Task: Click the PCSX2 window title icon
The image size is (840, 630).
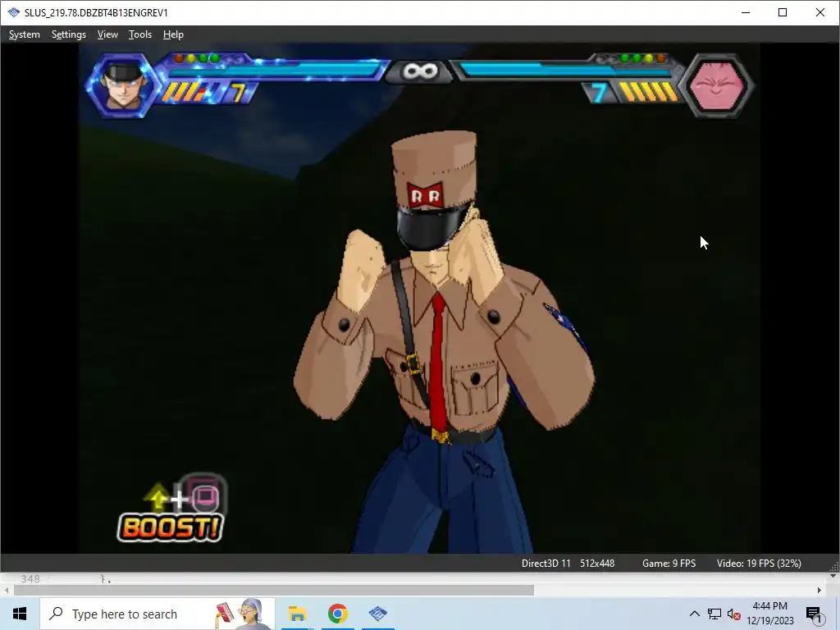Action: point(14,12)
